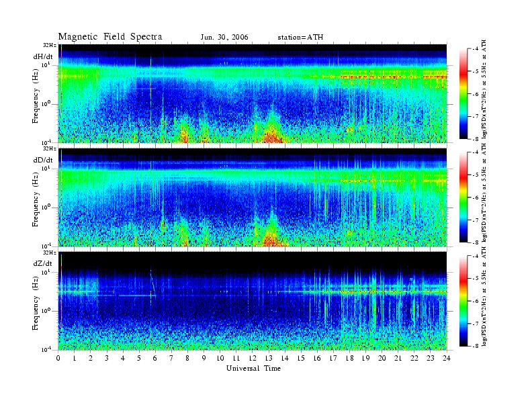Screen dimensions: 532x411
Task: Click the time axis tick label "0"
Action: click(58, 359)
